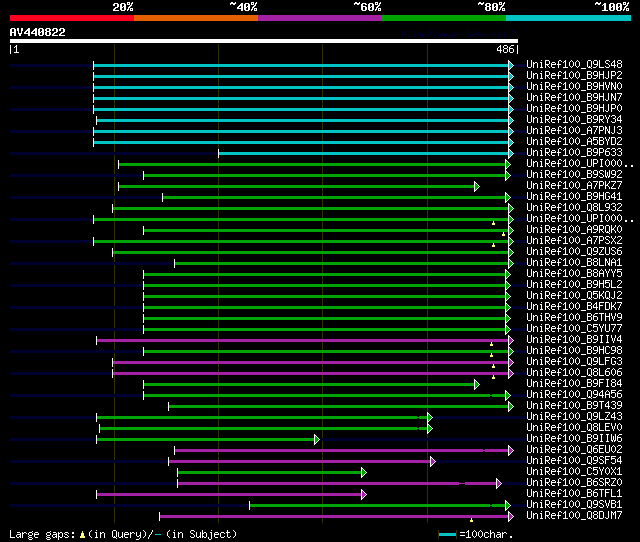Click the UniRef100_C5YU77 label
The image size is (640, 542).
574,329
